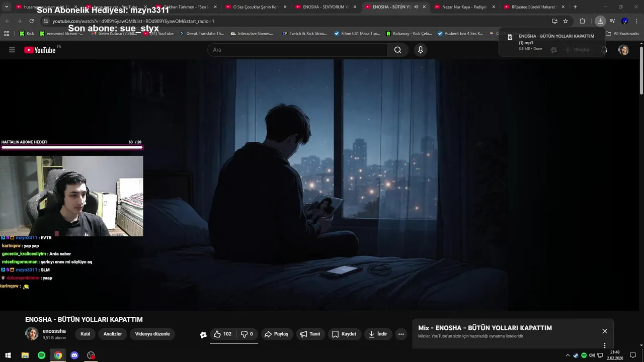This screenshot has height=362, width=644.
Task: Open the DeepL Translate bookmark
Action: click(201, 34)
